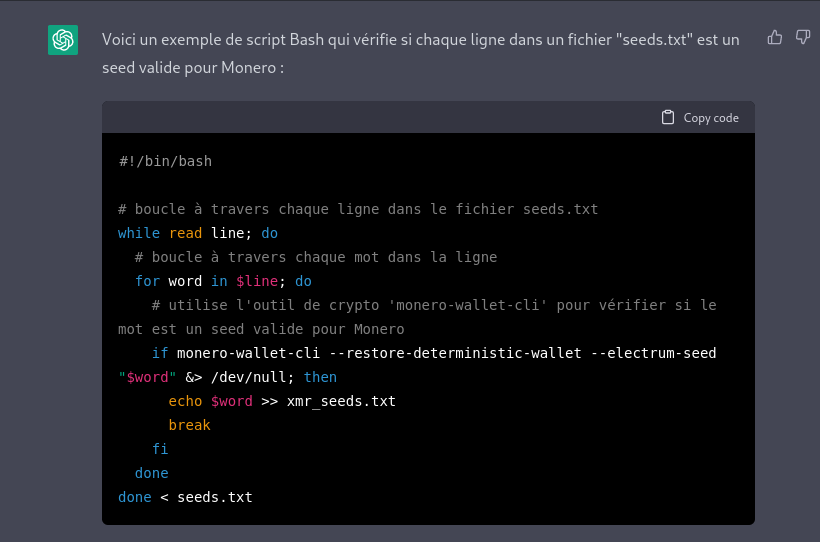Click the comment starting with 'utilise l'outil de crypto'
Image resolution: width=820 pixels, height=542 pixels.
tap(434, 305)
